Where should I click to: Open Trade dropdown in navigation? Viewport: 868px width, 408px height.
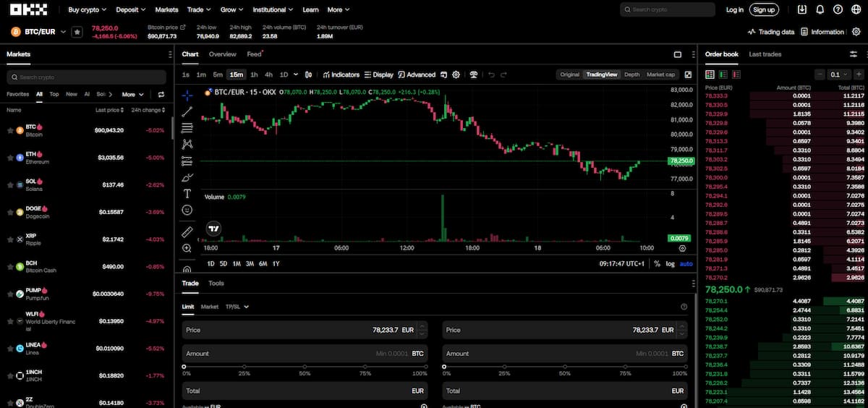click(x=197, y=9)
